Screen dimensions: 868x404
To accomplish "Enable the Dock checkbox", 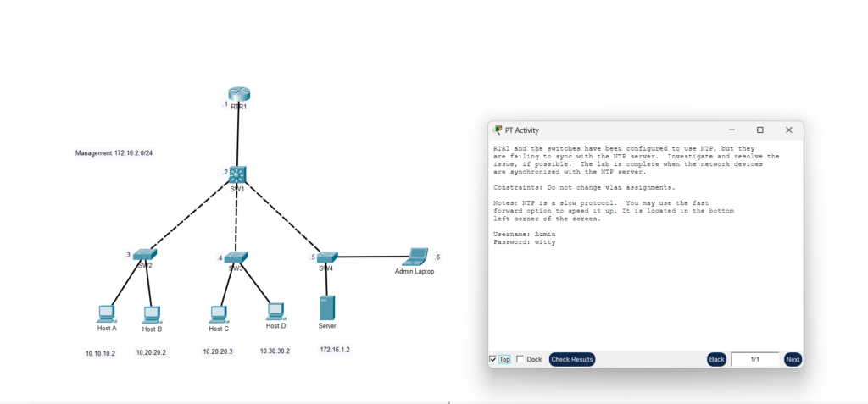I will pyautogui.click(x=520, y=359).
